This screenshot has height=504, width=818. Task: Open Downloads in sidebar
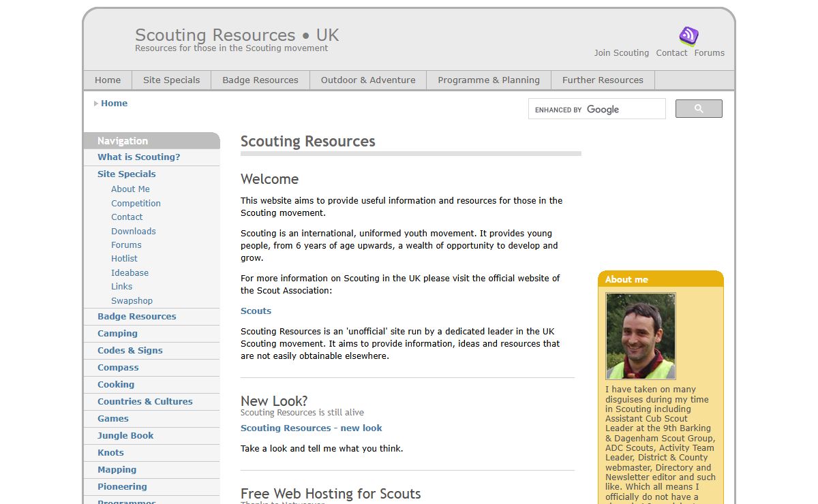pos(134,232)
